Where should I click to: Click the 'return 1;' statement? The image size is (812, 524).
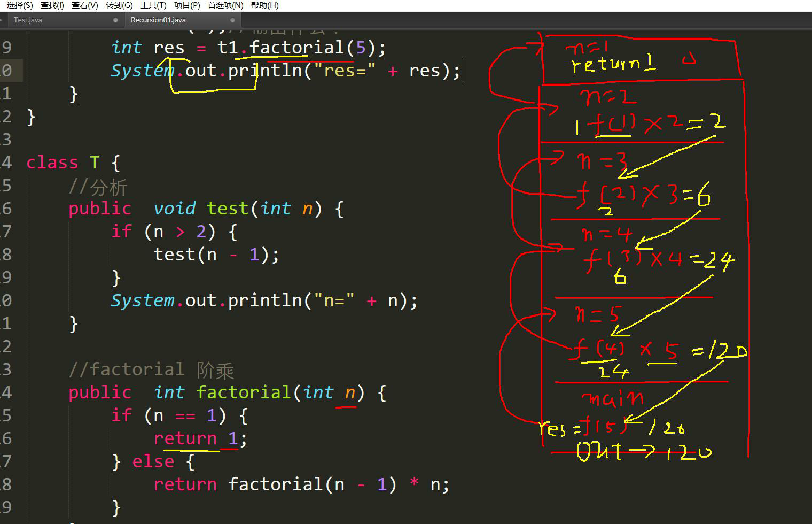[x=200, y=438]
